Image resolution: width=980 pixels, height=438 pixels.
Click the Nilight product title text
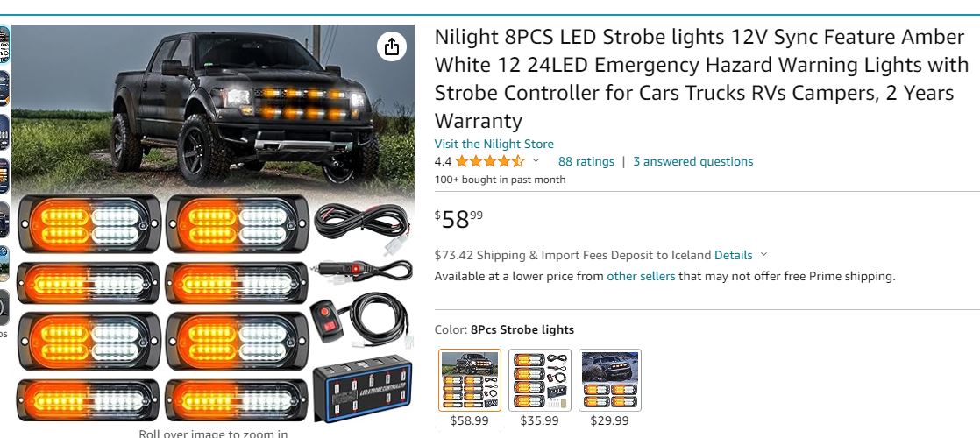(x=701, y=79)
